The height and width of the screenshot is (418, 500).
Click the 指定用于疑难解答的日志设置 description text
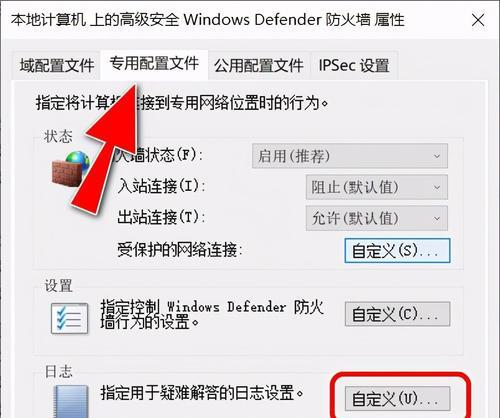tap(202, 393)
